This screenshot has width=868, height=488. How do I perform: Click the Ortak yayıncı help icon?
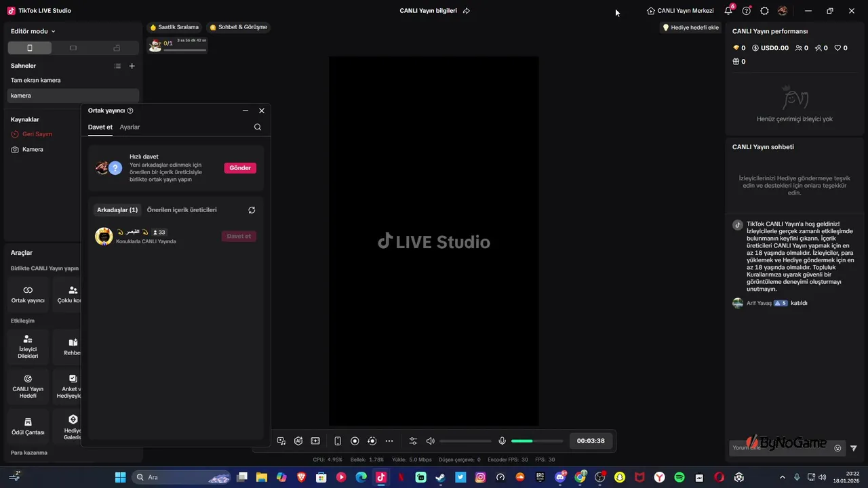(130, 110)
